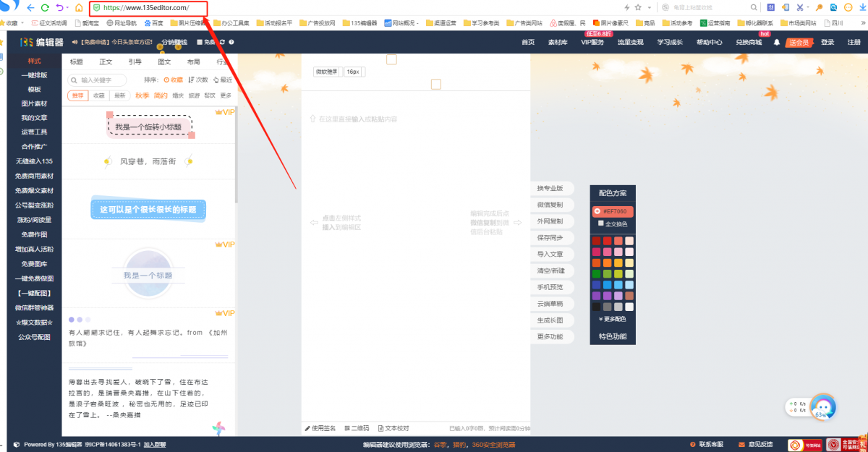
Task: Click the refresh icon in the editor header
Action: coord(222,42)
